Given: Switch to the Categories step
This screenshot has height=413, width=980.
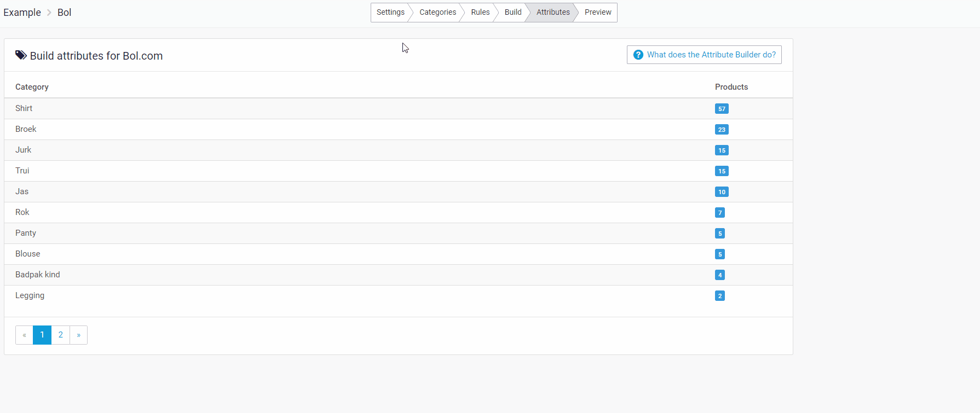Looking at the screenshot, I should click(x=437, y=13).
